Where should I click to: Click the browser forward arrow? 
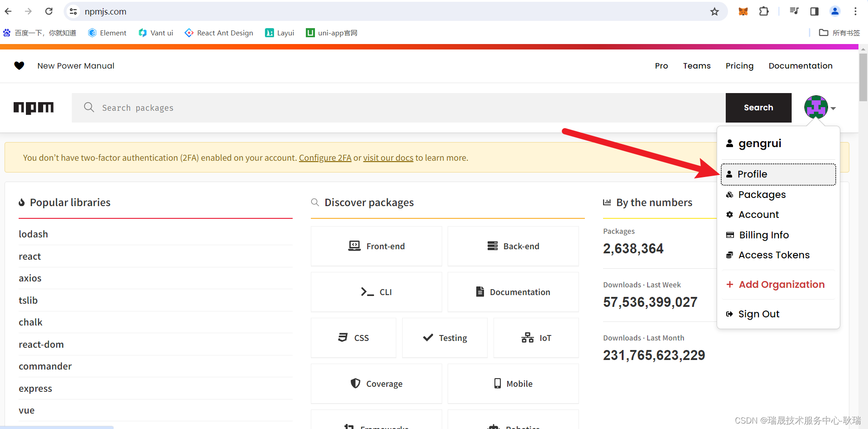coord(28,11)
